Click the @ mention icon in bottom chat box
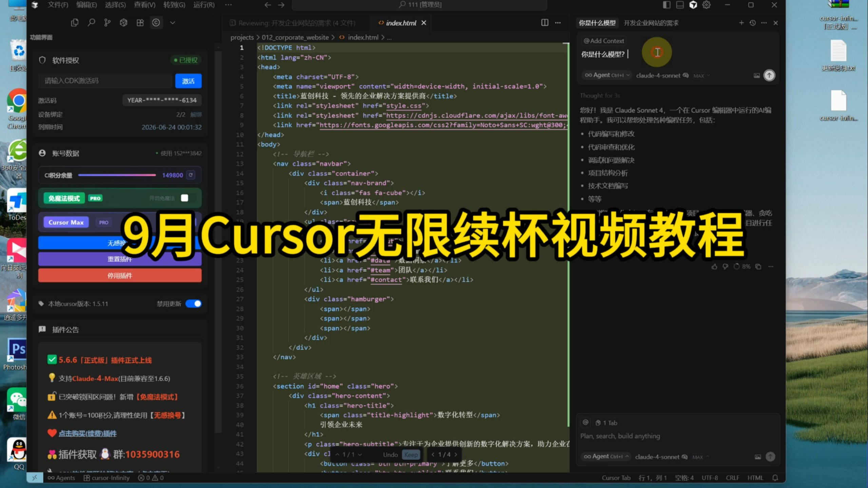The image size is (868, 488). 586,422
